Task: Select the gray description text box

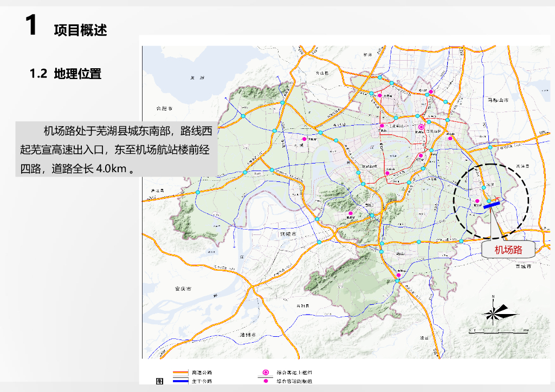Action: tap(117, 149)
